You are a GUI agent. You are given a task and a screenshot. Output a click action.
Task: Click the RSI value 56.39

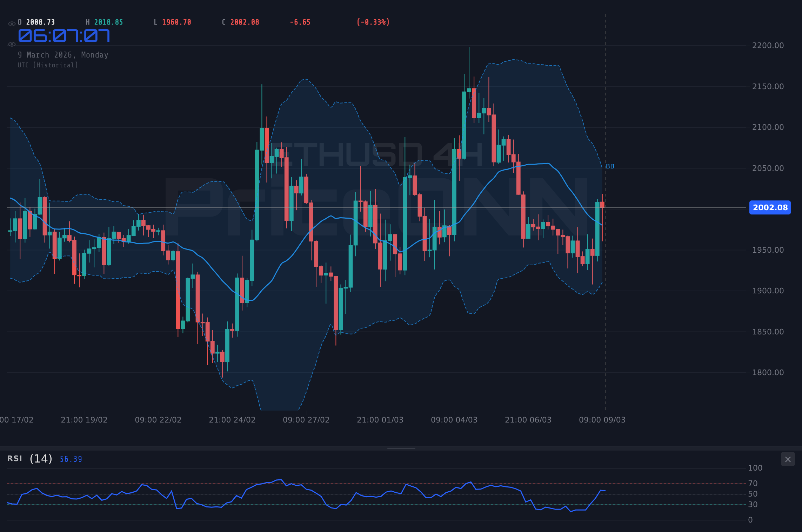pos(71,459)
